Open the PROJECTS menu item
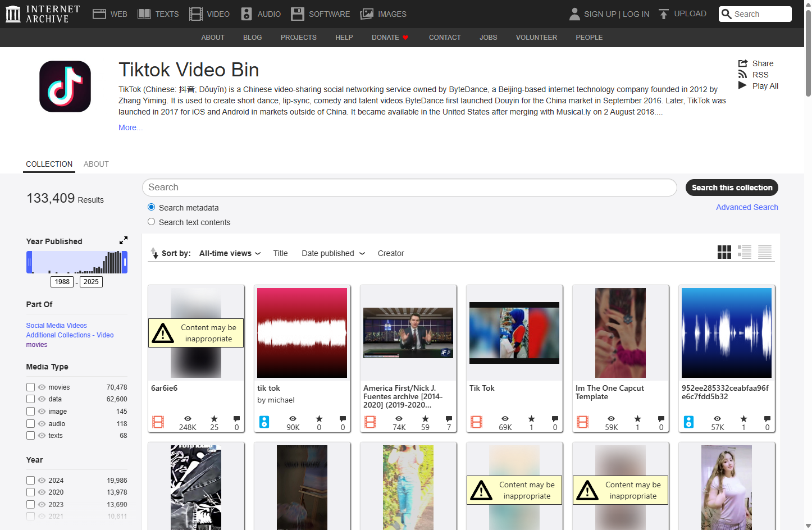 point(299,38)
